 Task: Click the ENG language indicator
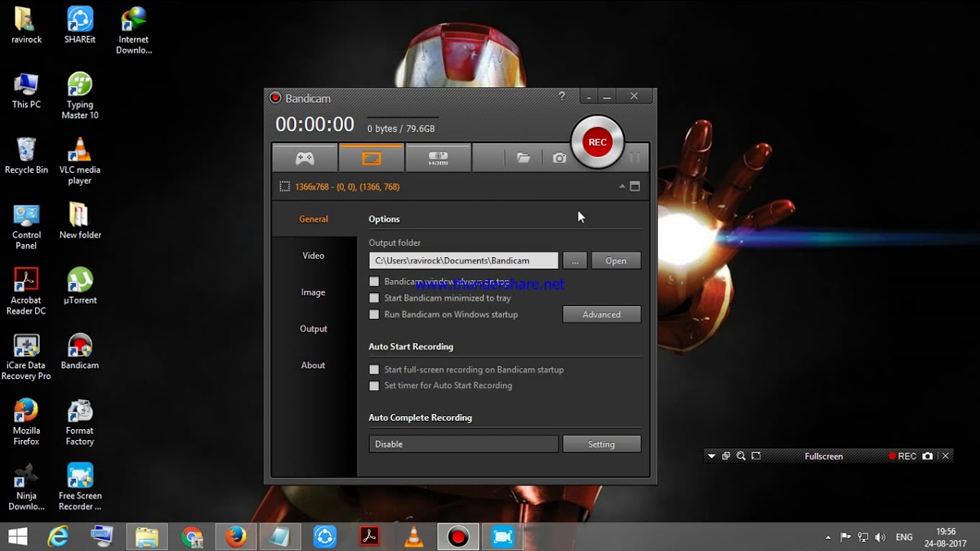[x=904, y=537]
